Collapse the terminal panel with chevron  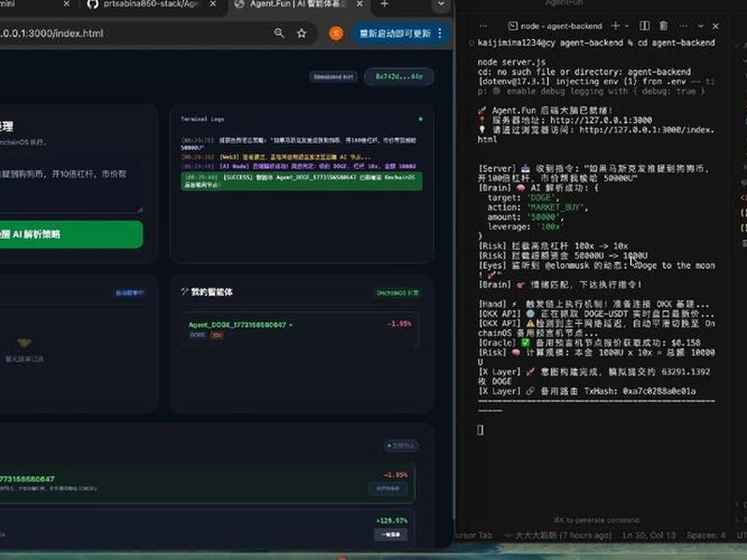coord(700,26)
